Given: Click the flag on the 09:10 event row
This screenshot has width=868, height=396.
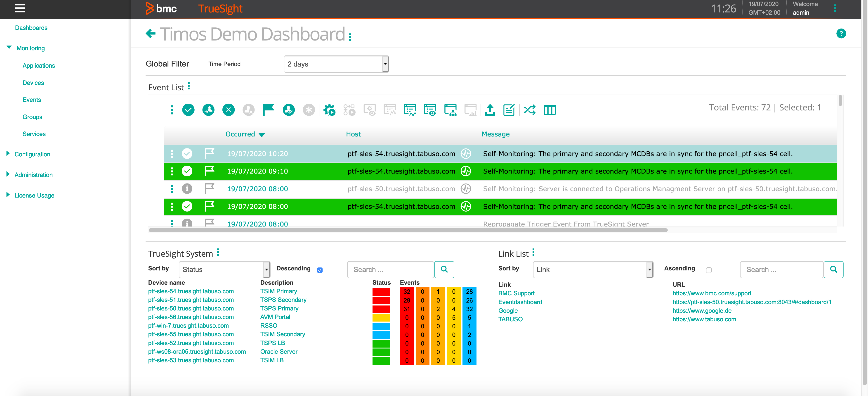Looking at the screenshot, I should 209,171.
